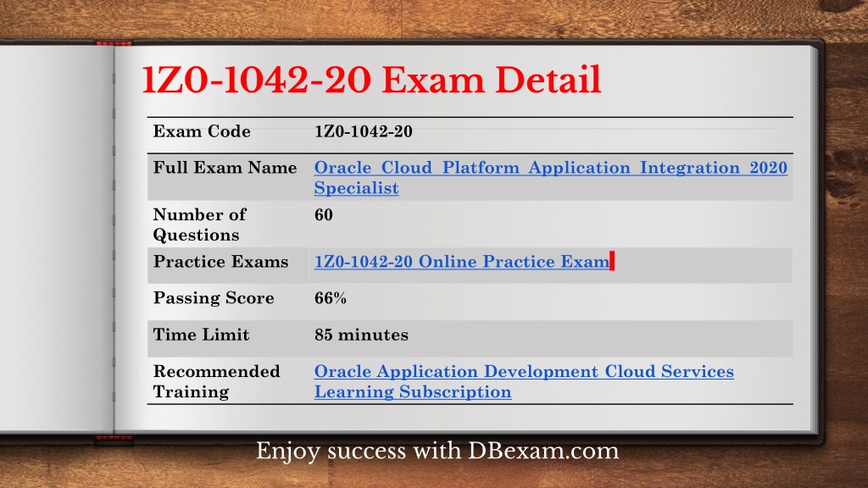868x488 pixels.
Task: Select the 'Full Exam Name' label
Action: [x=225, y=168]
